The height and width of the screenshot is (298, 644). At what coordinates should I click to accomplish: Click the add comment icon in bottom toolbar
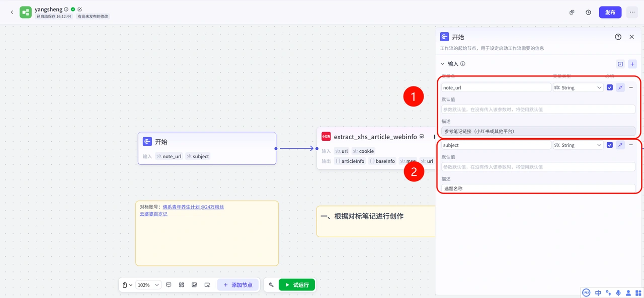point(169,285)
